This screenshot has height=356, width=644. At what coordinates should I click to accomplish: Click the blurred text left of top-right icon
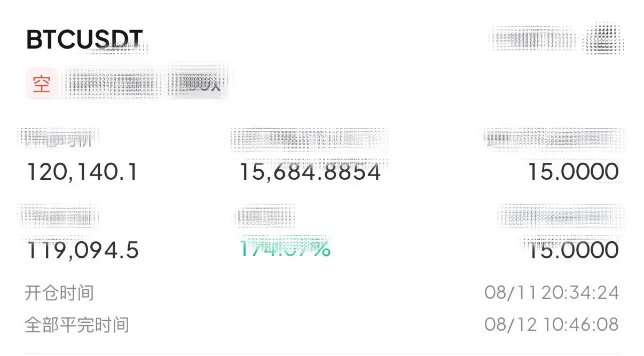tap(534, 39)
